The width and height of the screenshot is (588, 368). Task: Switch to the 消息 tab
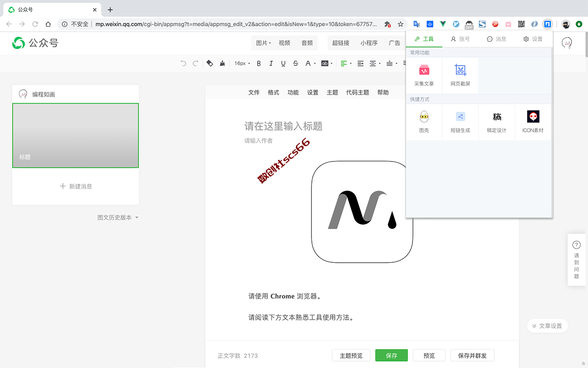(x=497, y=39)
